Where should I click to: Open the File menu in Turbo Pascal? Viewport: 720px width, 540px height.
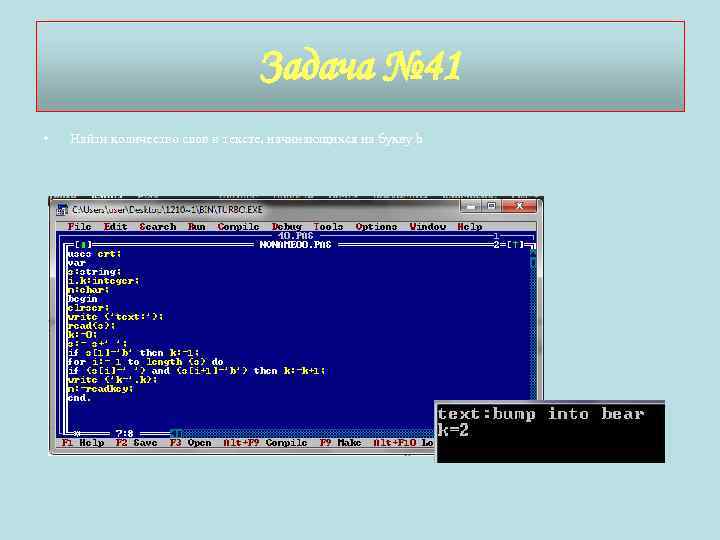79,226
